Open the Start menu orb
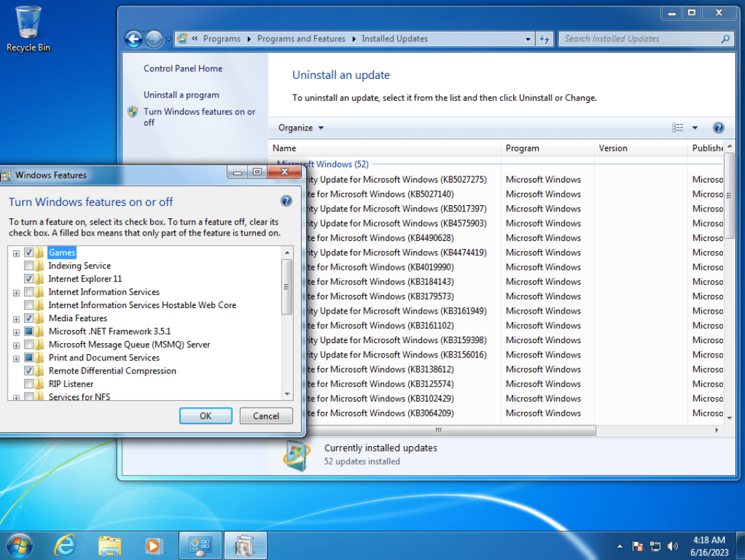Image resolution: width=745 pixels, height=560 pixels. pos(19,546)
